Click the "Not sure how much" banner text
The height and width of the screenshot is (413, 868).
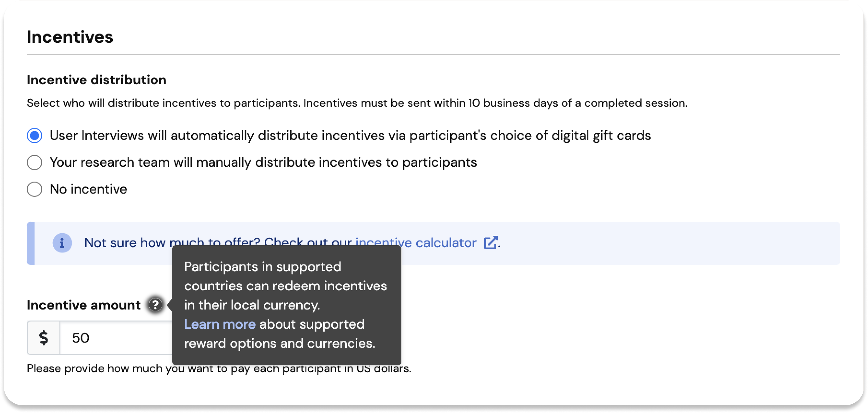(x=292, y=243)
